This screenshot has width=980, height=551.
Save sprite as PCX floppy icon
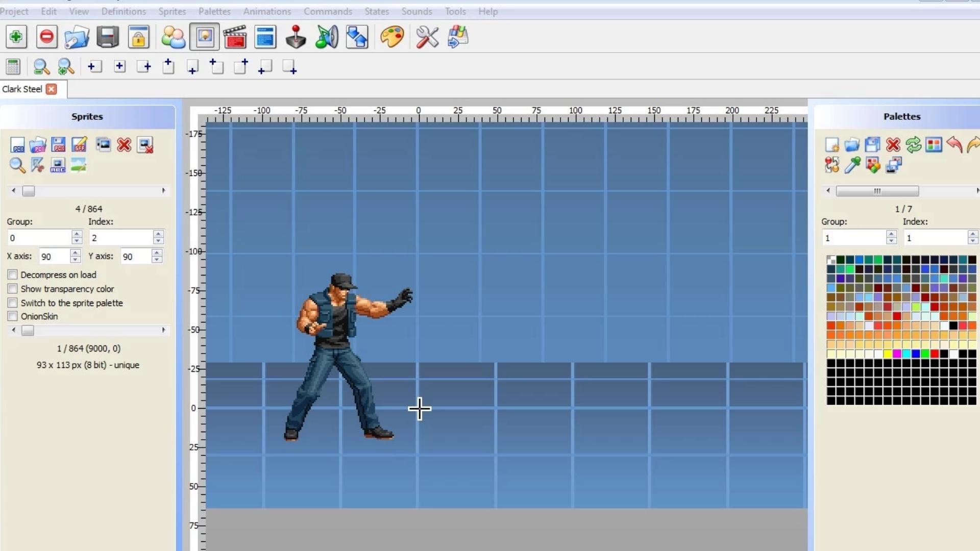59,145
